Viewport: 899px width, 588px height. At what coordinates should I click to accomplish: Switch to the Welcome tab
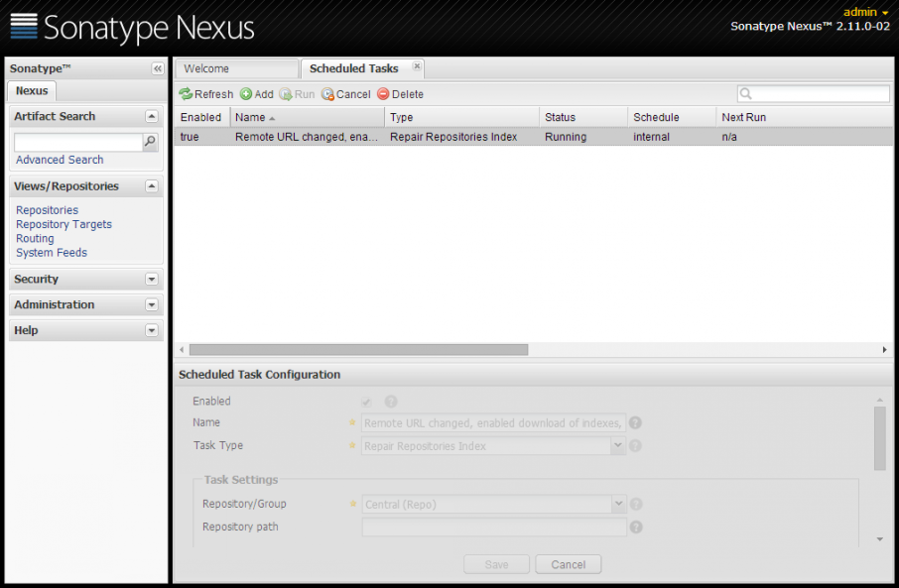pyautogui.click(x=237, y=68)
